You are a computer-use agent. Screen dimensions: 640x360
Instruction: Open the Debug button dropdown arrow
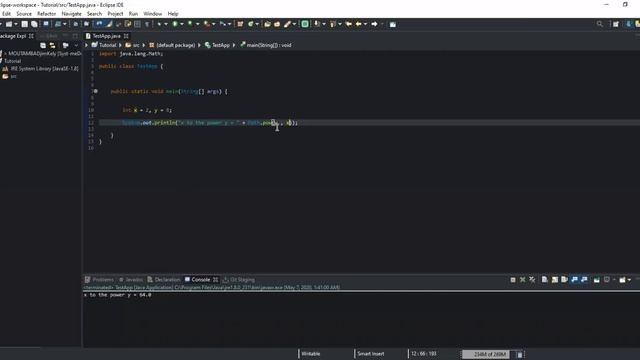(166, 24)
